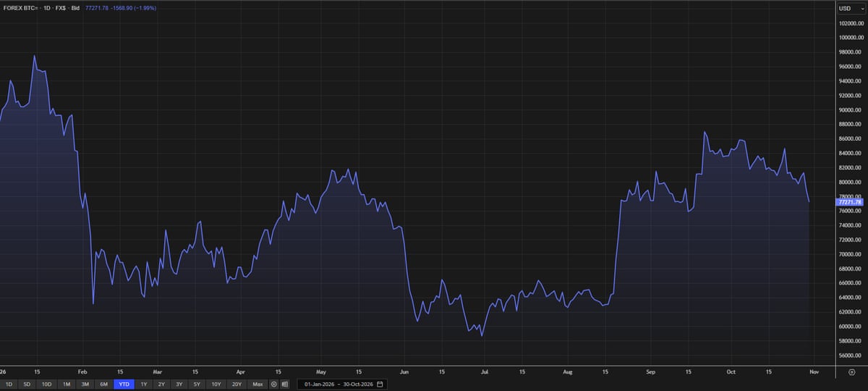Select the 1M time range
The height and width of the screenshot is (391, 868).
(x=66, y=384)
